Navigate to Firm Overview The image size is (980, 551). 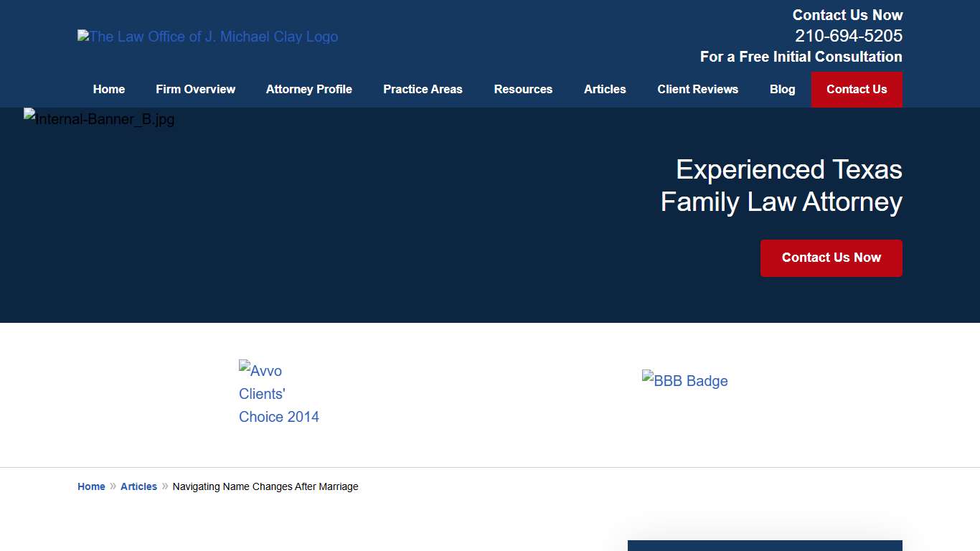click(195, 89)
